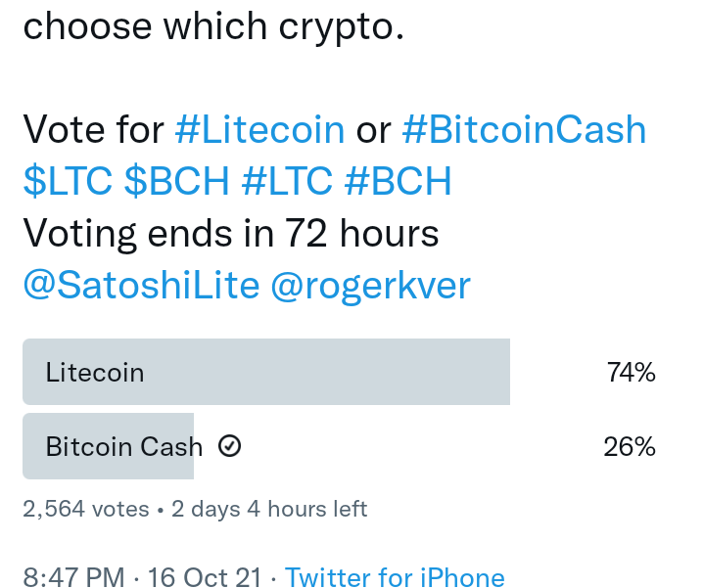This screenshot has height=588, width=704.
Task: Click the 74% Litecoin result
Action: [631, 372]
